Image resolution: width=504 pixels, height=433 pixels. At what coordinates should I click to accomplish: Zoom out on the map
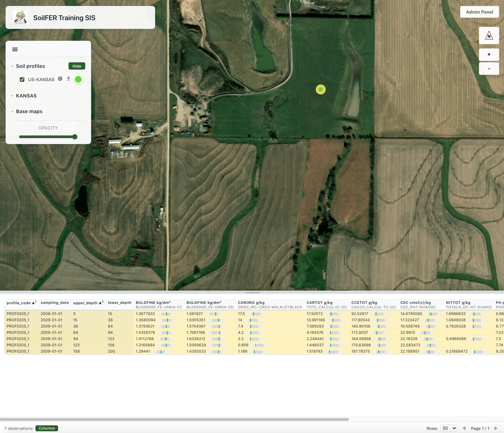(x=489, y=69)
